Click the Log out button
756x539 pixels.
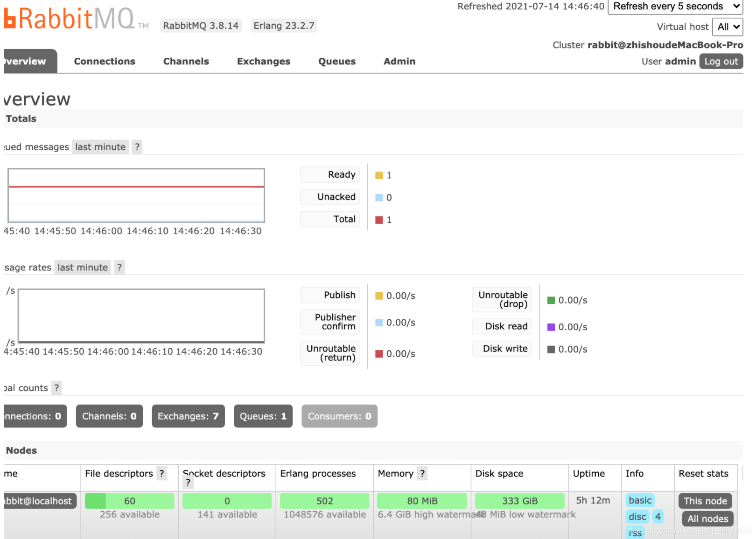pos(721,61)
